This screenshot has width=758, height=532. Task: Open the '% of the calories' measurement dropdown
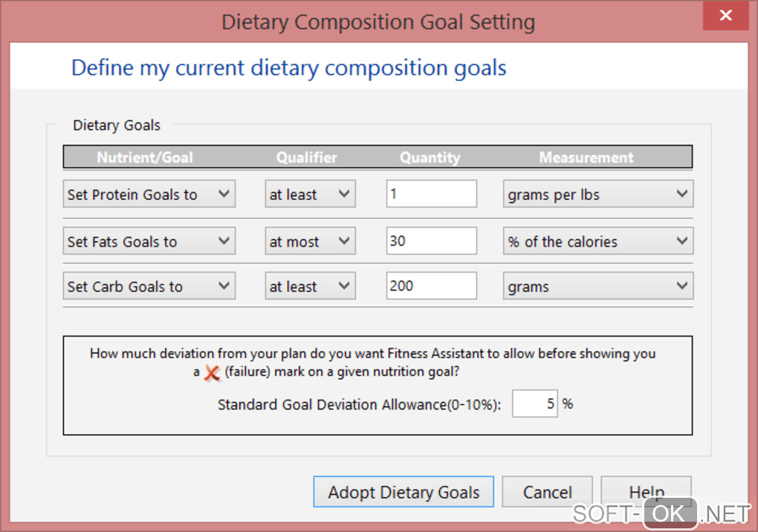pyautogui.click(x=597, y=241)
